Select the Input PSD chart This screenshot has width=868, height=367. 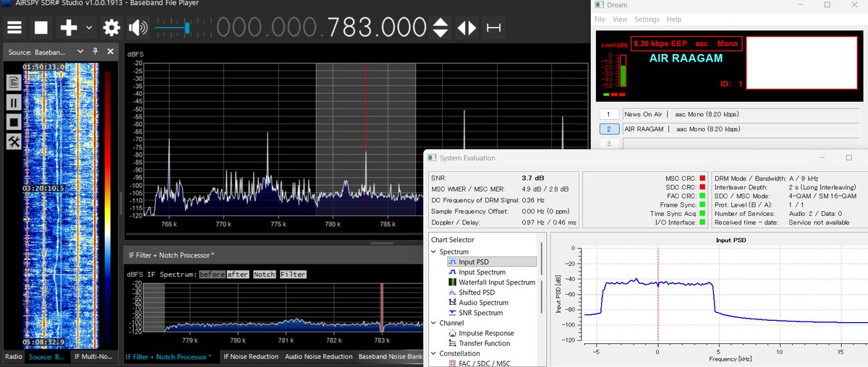492,262
